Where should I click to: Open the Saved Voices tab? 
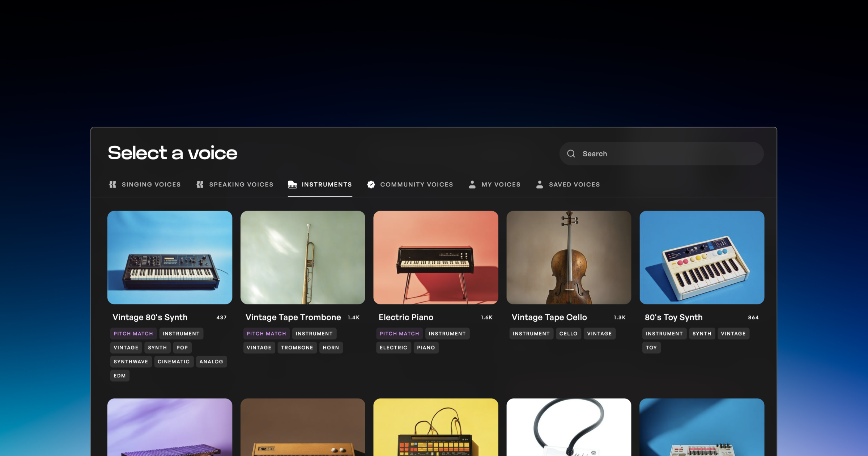click(x=574, y=185)
